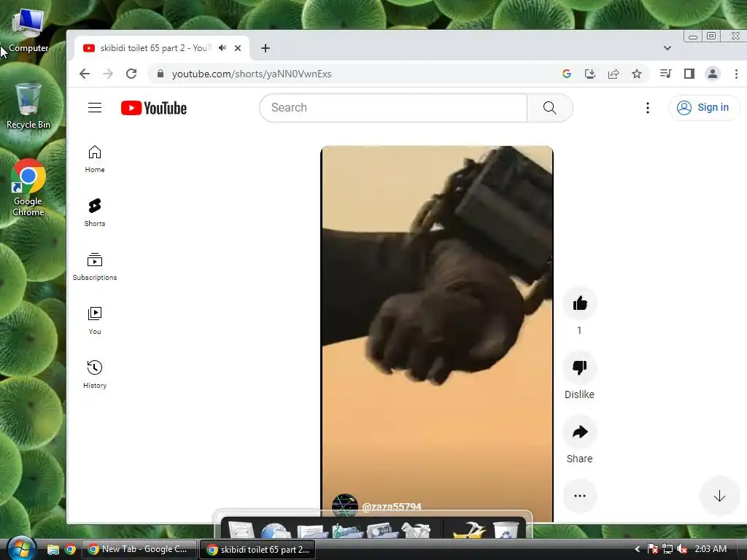747x560 pixels.
Task: View site information via lock icon
Action: (160, 74)
